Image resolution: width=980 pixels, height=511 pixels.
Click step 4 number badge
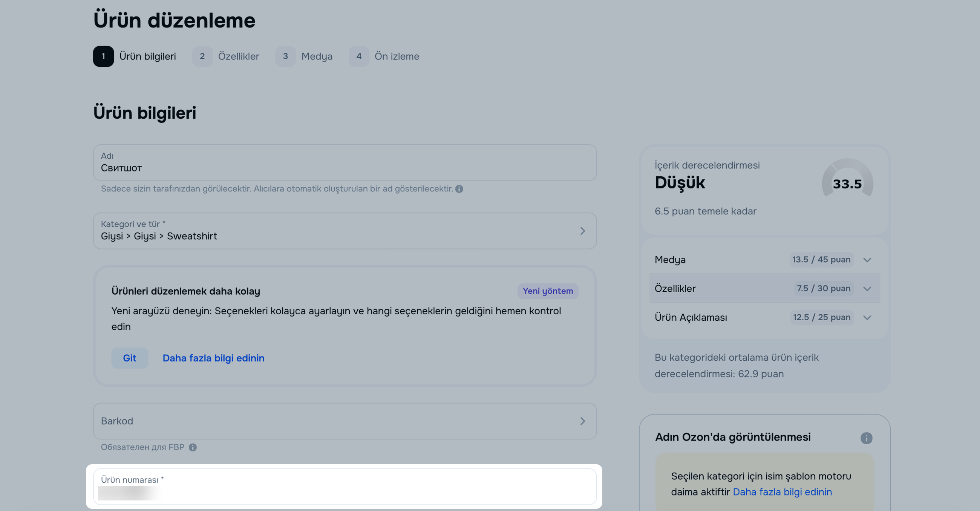point(359,56)
